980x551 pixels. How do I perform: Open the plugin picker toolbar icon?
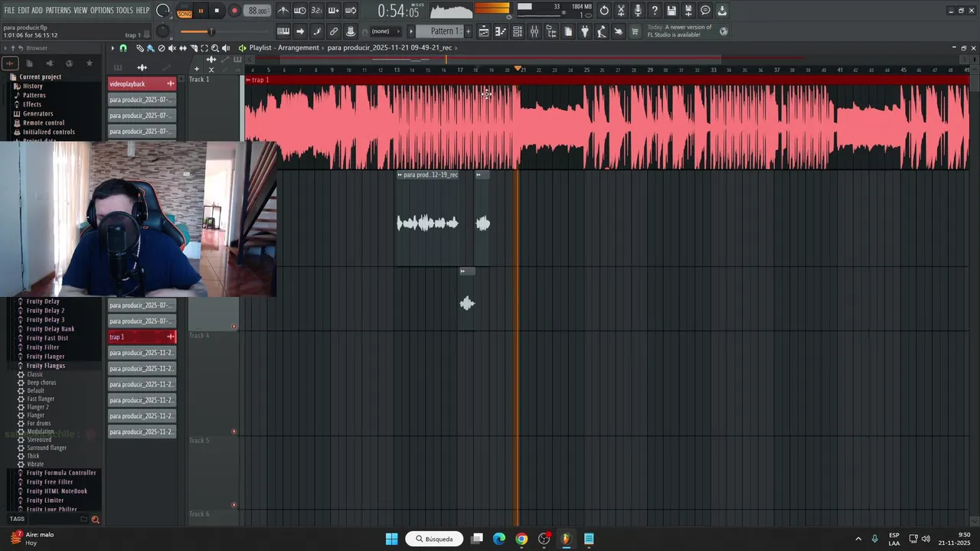point(585,31)
